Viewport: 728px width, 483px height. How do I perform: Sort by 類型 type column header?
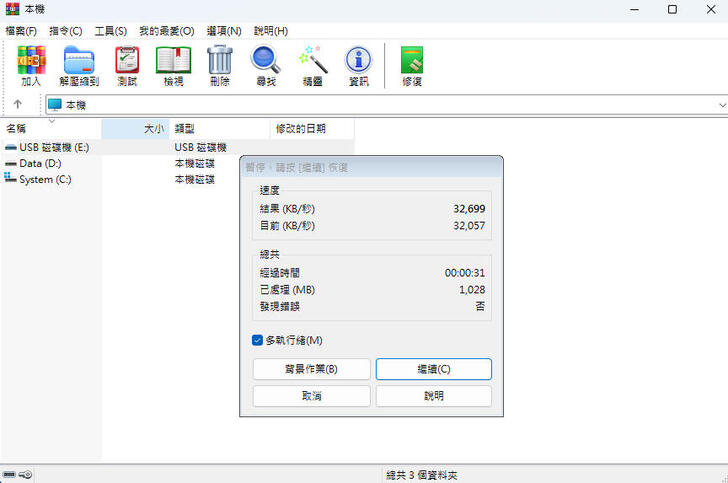(x=220, y=129)
